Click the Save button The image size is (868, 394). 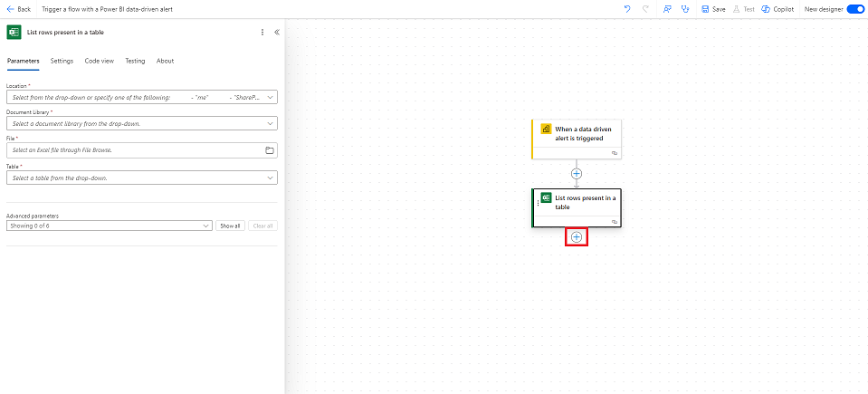(712, 8)
